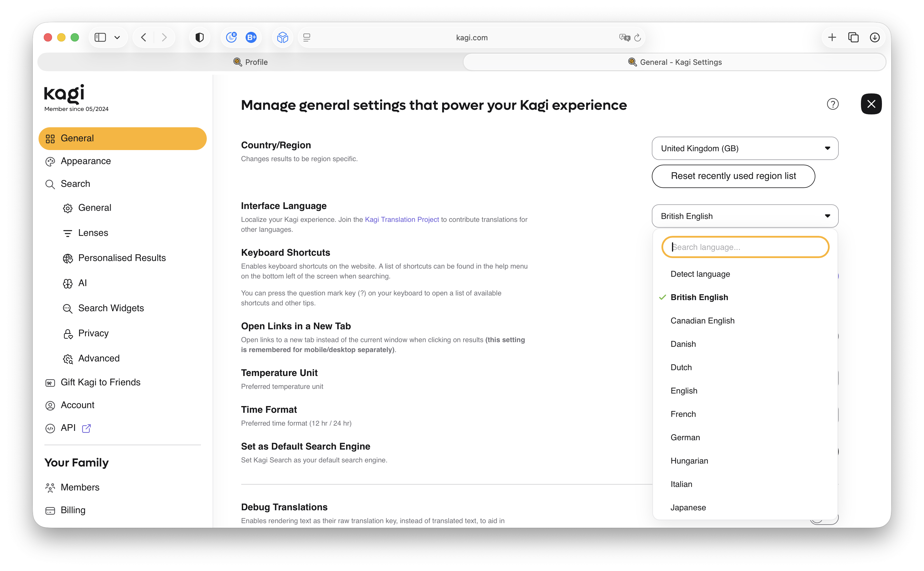Go back with the back arrow
This screenshot has height=571, width=924.
[x=144, y=37]
